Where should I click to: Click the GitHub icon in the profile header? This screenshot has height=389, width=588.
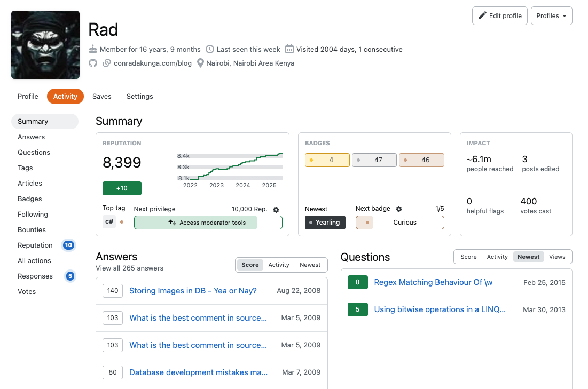(93, 63)
